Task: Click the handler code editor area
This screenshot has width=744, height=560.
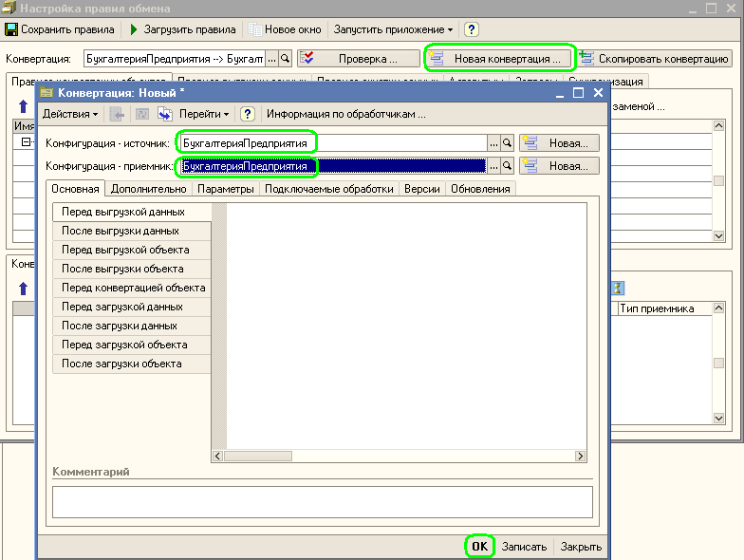Action: [406, 327]
